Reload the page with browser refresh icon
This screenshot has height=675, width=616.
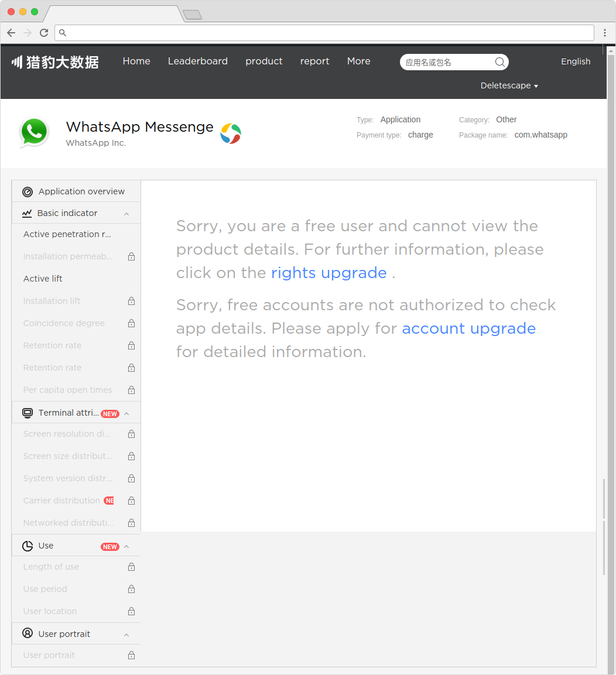coord(44,33)
